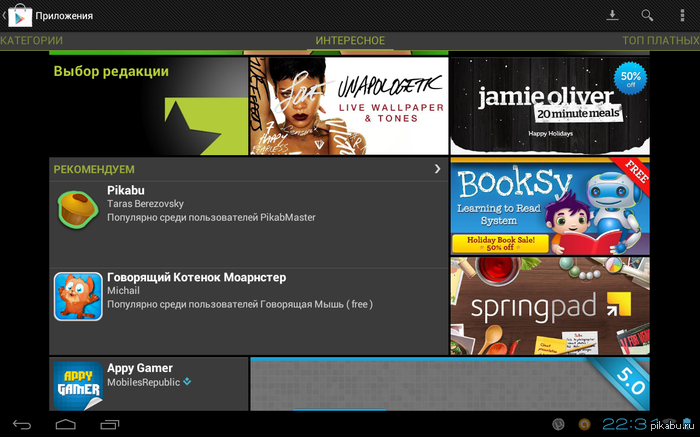Tap the РЕКОМЕНДУЕМ section heading
This screenshot has width=700, height=437.
(94, 169)
